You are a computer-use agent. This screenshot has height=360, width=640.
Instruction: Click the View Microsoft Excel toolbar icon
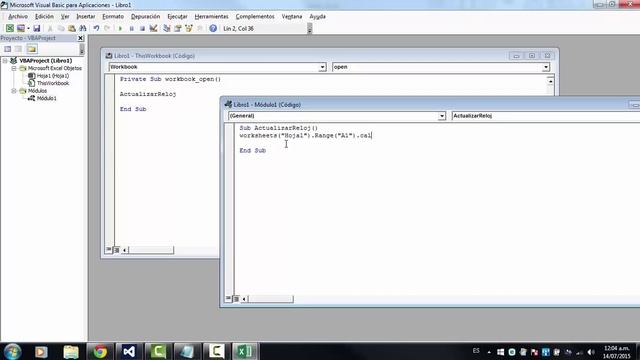tap(9, 28)
